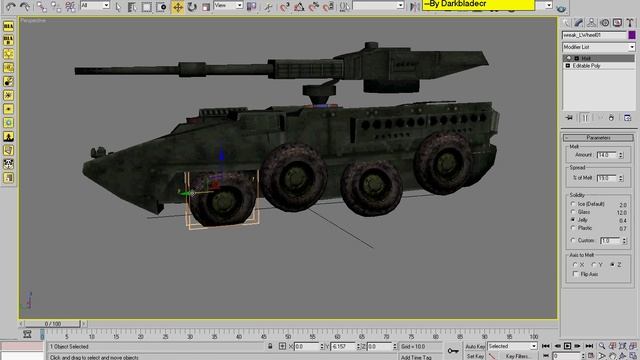Select the Custom solidity option

click(573, 240)
